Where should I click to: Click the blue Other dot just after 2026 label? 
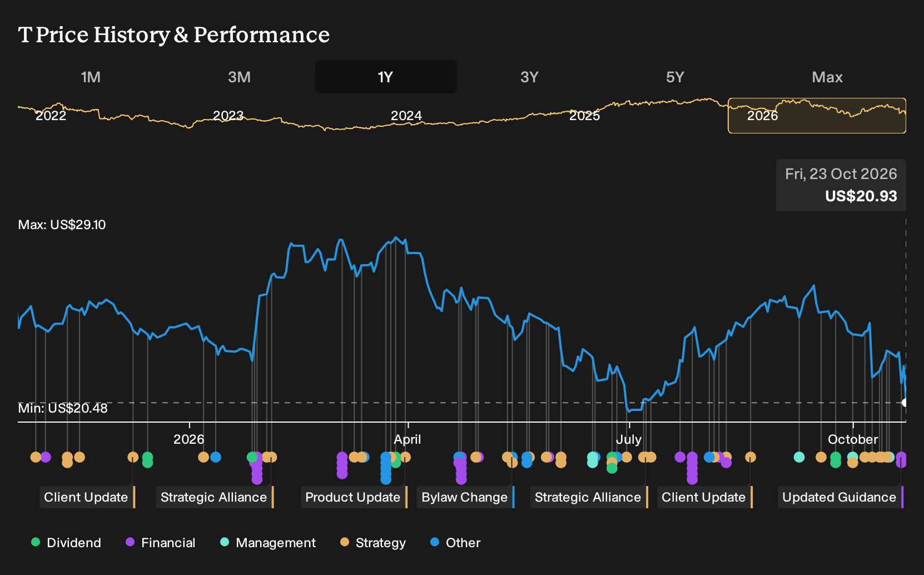pyautogui.click(x=216, y=457)
